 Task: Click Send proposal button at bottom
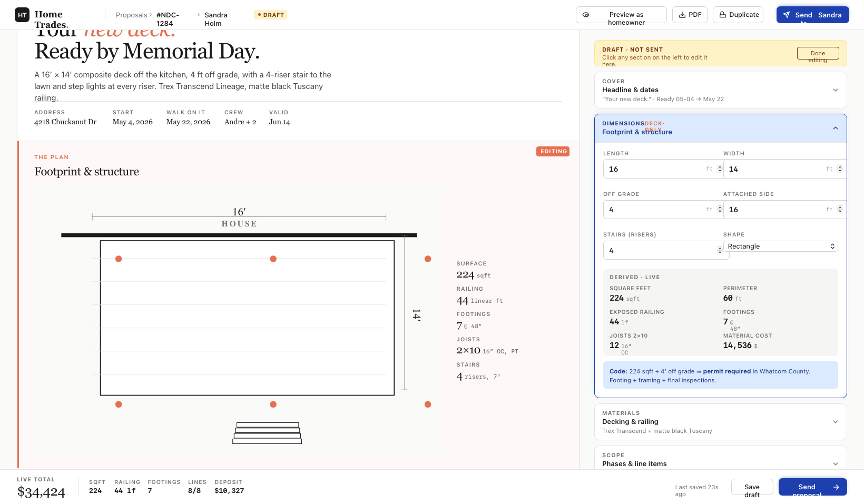(812, 487)
